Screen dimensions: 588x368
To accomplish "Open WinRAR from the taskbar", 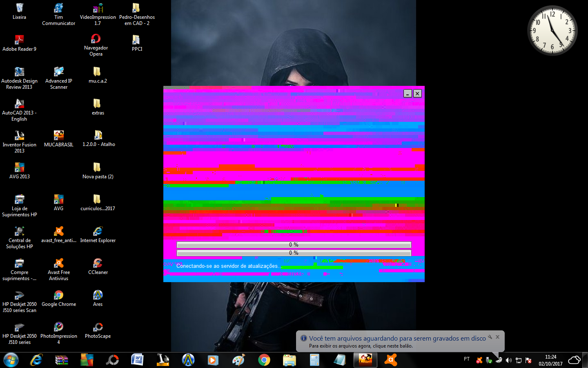I will (x=61, y=360).
